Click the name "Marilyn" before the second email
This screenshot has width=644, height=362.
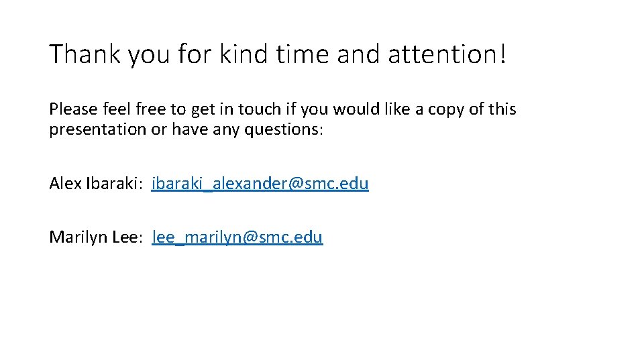click(x=76, y=237)
